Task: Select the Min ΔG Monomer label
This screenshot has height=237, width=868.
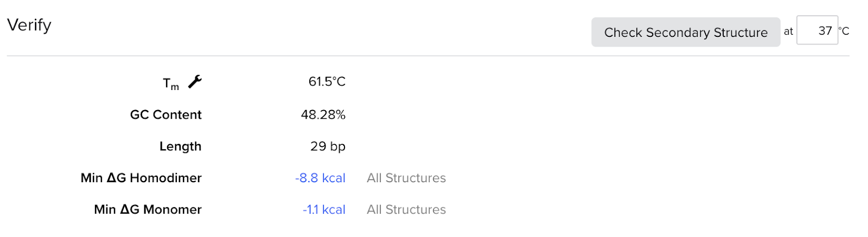Action: pyautogui.click(x=148, y=210)
